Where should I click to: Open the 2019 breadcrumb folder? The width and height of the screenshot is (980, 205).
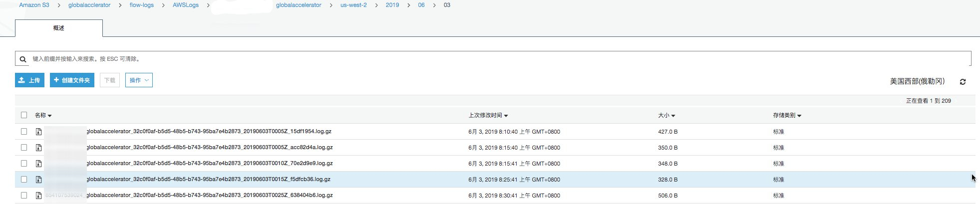(x=392, y=5)
